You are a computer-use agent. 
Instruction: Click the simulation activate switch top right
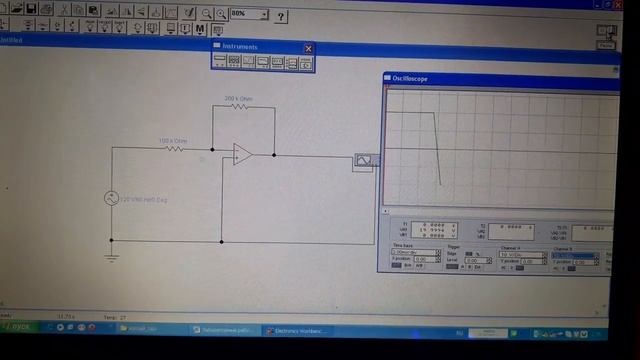click(x=607, y=31)
